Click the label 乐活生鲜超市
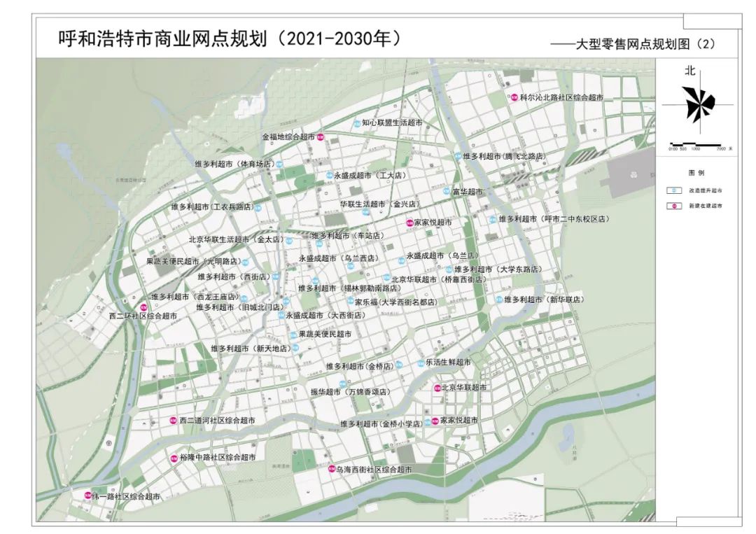This screenshot has height=534, width=756. pyautogui.click(x=449, y=363)
